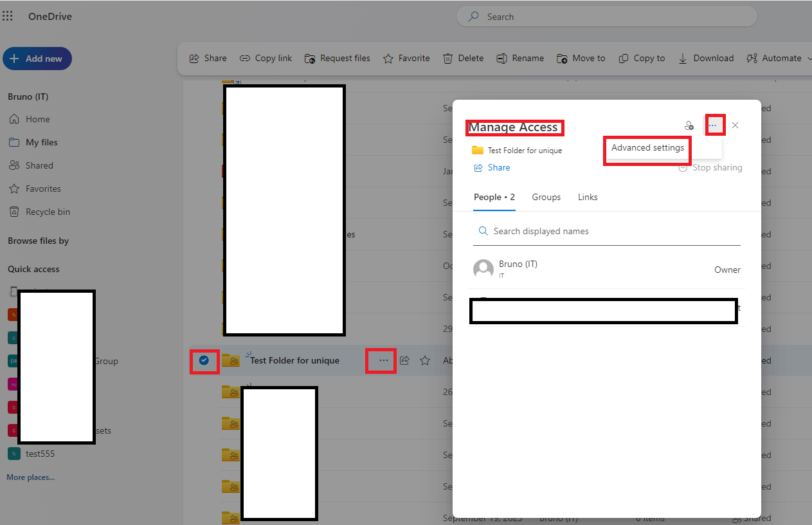Viewport: 812px width, 525px height.
Task: Click More options ellipsis in Manage Access
Action: click(712, 125)
